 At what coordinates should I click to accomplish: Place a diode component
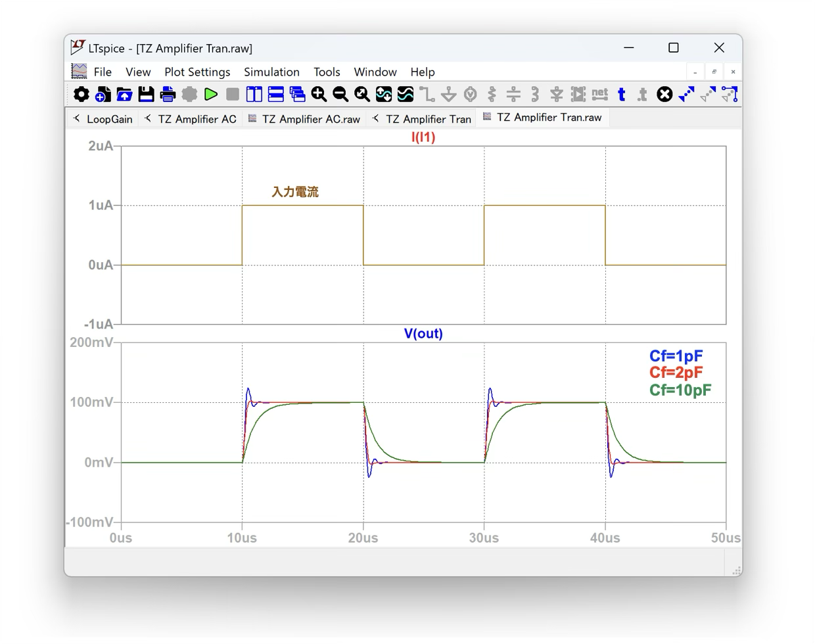557,95
